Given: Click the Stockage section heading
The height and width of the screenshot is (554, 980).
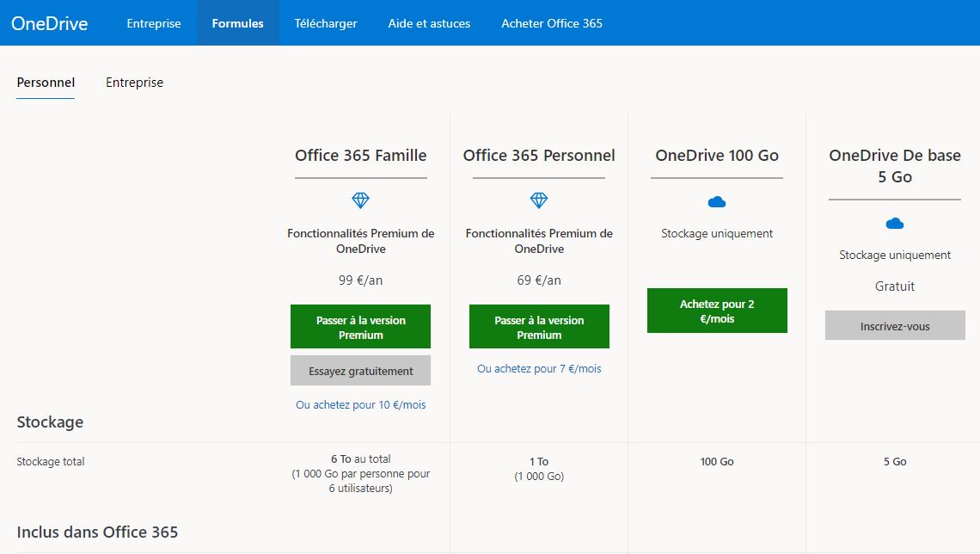Looking at the screenshot, I should 50,422.
